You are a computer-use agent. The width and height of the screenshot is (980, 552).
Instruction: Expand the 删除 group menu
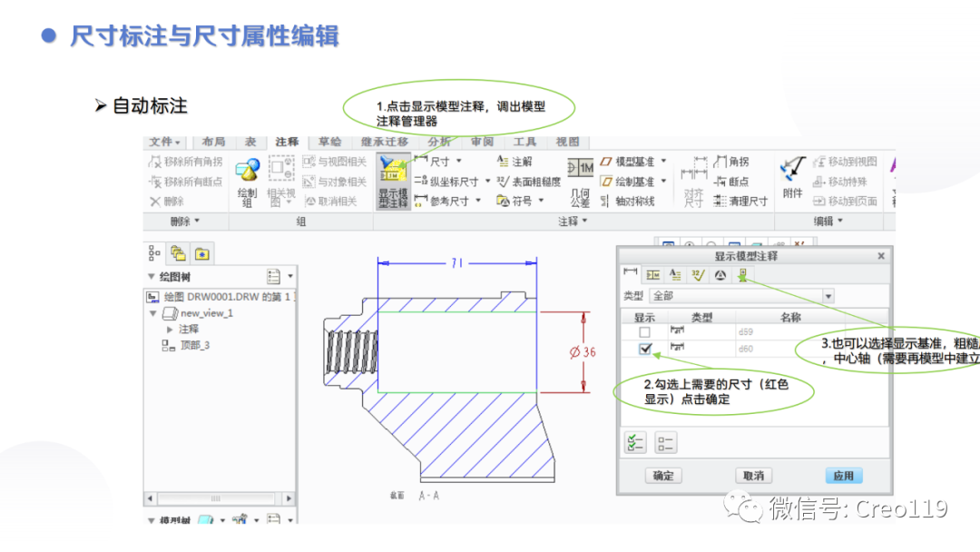[185, 222]
